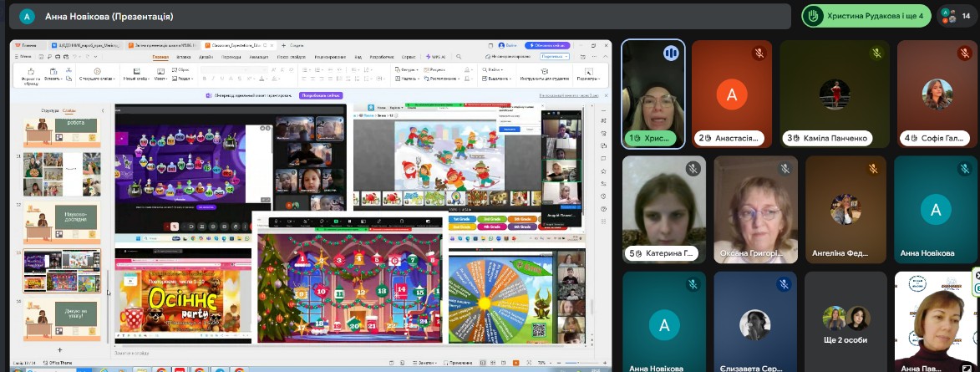Open raised hands list for Христина Рудакова
The width and height of the screenshot is (980, 372).
(x=866, y=16)
